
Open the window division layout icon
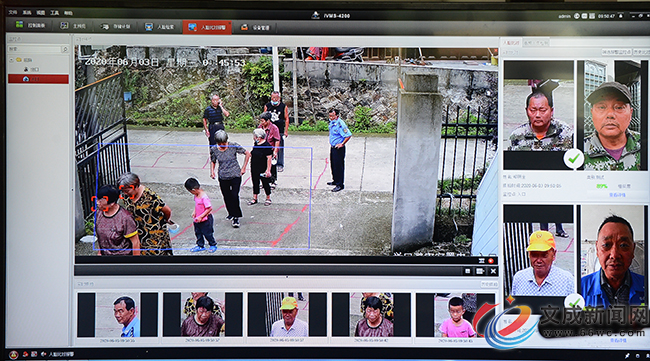480,271
